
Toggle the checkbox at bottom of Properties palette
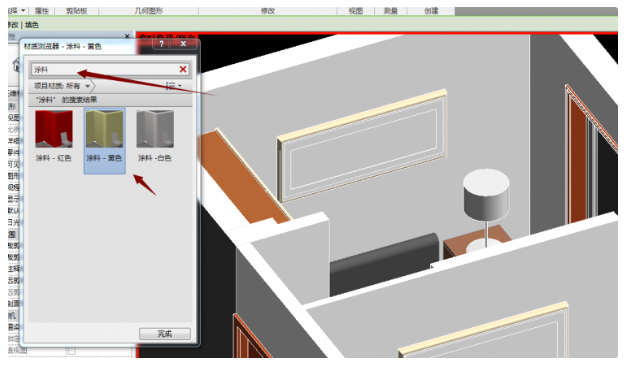point(71,351)
